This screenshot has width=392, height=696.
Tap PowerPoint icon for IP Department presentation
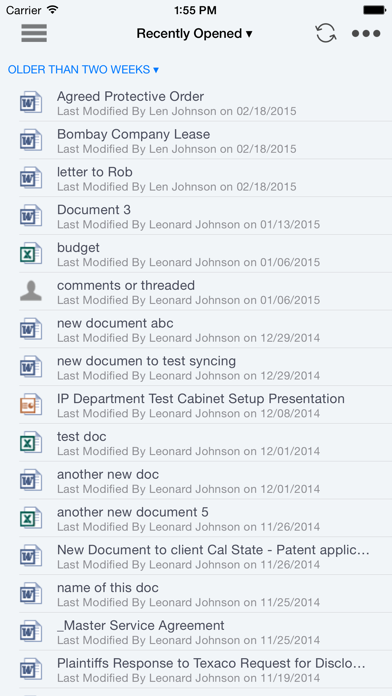(31, 404)
